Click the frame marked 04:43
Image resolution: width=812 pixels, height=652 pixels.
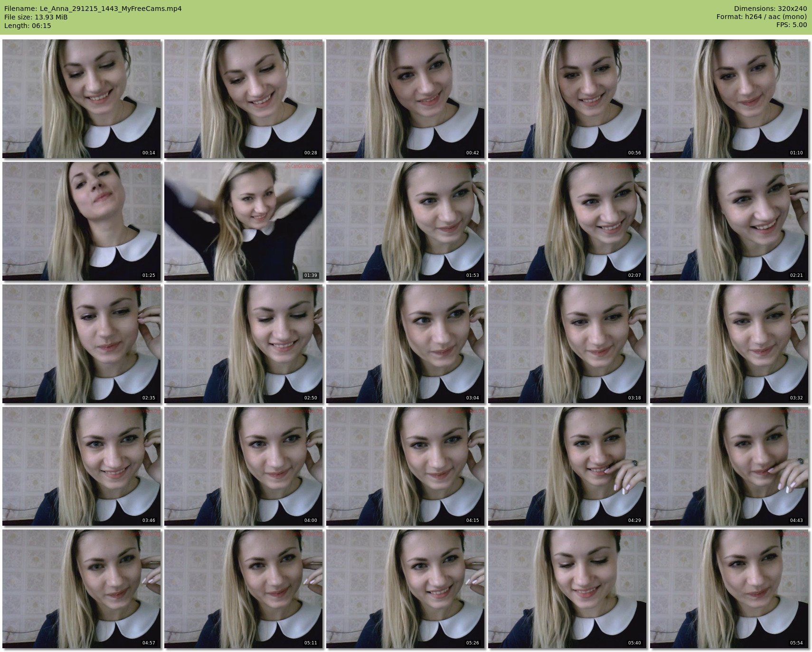point(729,466)
